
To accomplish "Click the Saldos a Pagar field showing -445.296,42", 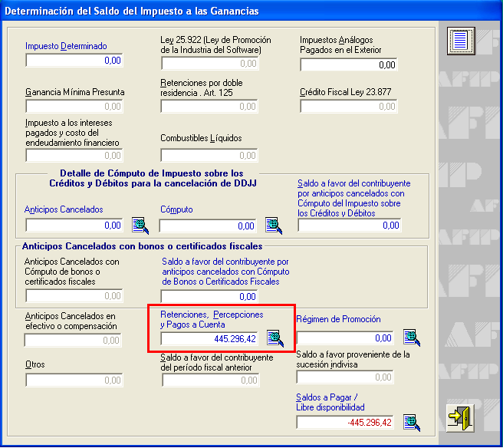I will point(345,422).
